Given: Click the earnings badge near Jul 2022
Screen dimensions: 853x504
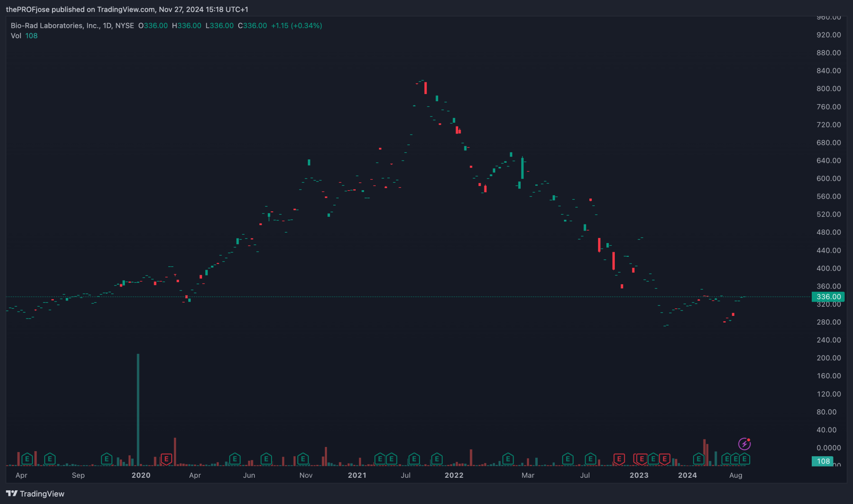Looking at the screenshot, I should point(590,459).
